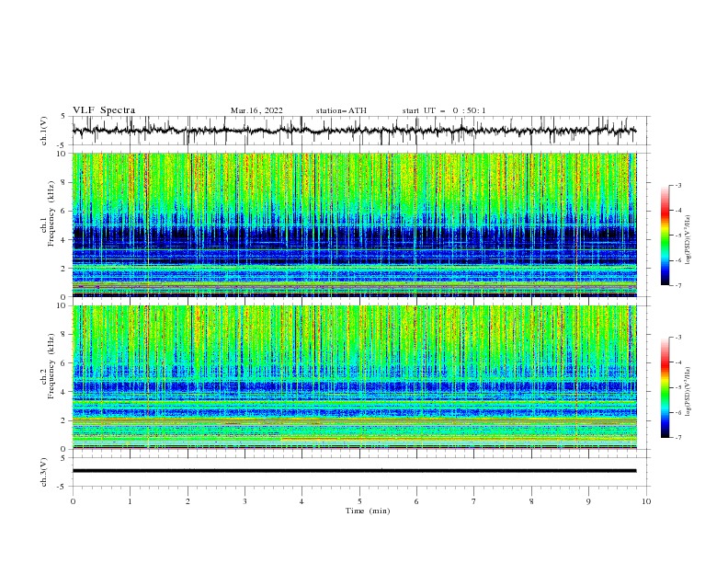728x563 pixels.
Task: Select the "ch.2 Frequency (kHz)" axis label
Action: 48,366
